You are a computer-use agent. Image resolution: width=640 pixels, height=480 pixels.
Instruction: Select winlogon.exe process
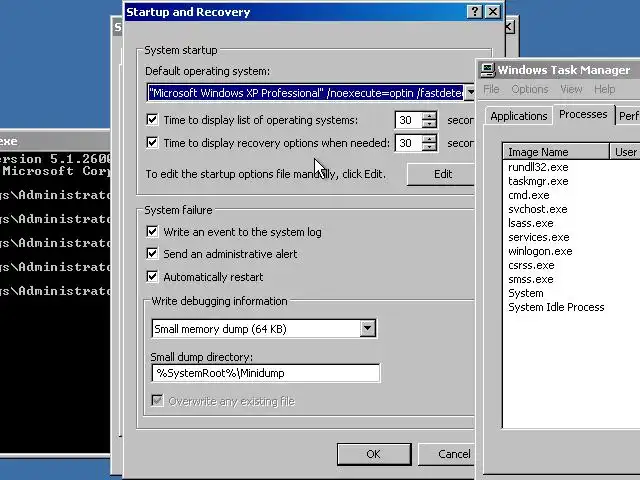(540, 251)
